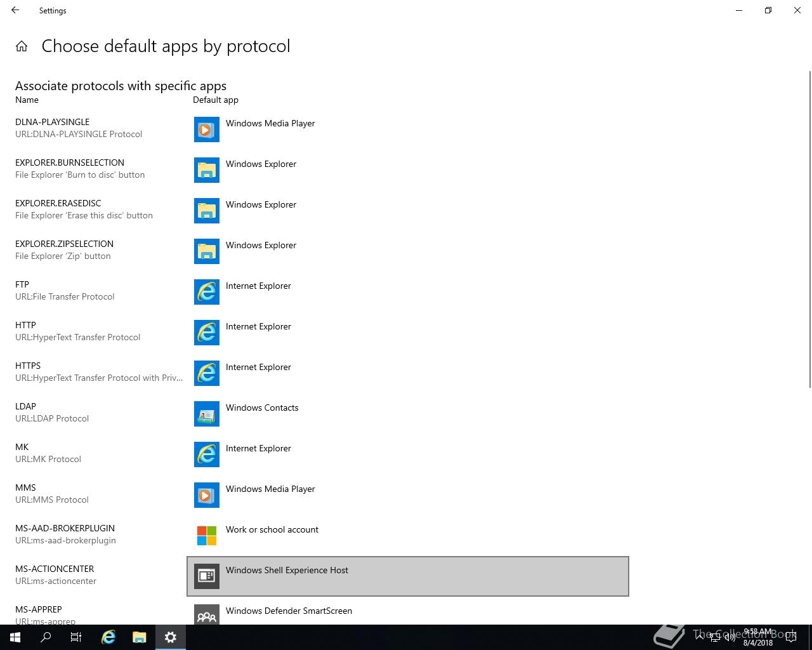Click the EXPLORER.ZIPSELECTION protocol name
The height and width of the screenshot is (650, 812).
point(64,244)
